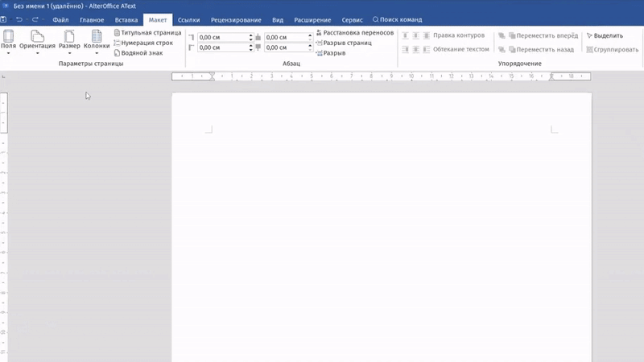Click the Обтекание текстом button

click(460, 49)
